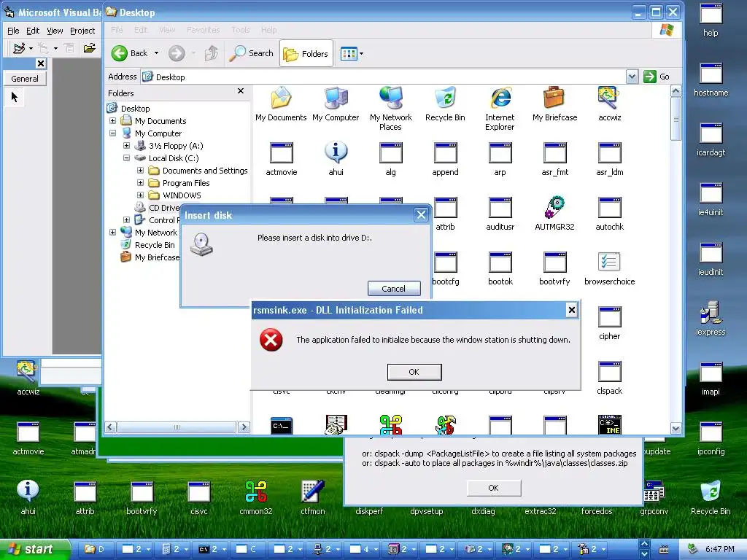
Task: Select the clspack icon in file pane
Action: coord(609,378)
